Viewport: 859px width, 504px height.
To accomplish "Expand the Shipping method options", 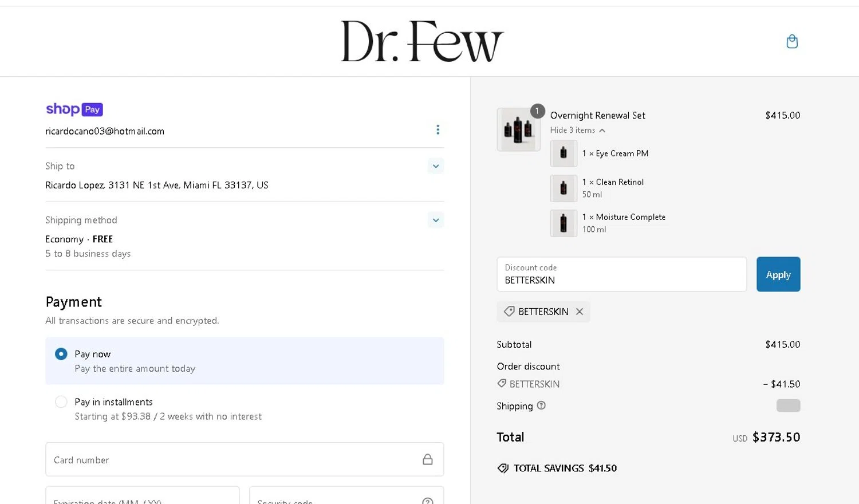I will 436,220.
